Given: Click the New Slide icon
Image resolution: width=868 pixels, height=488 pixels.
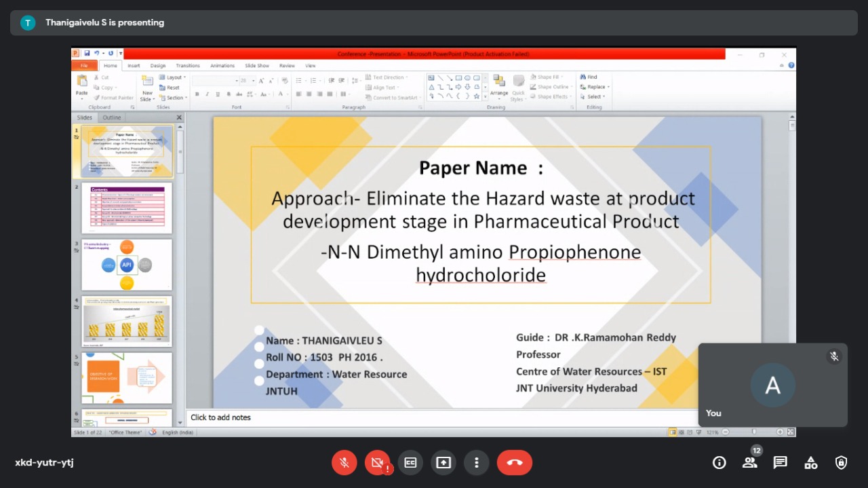Looking at the screenshot, I should tap(147, 81).
